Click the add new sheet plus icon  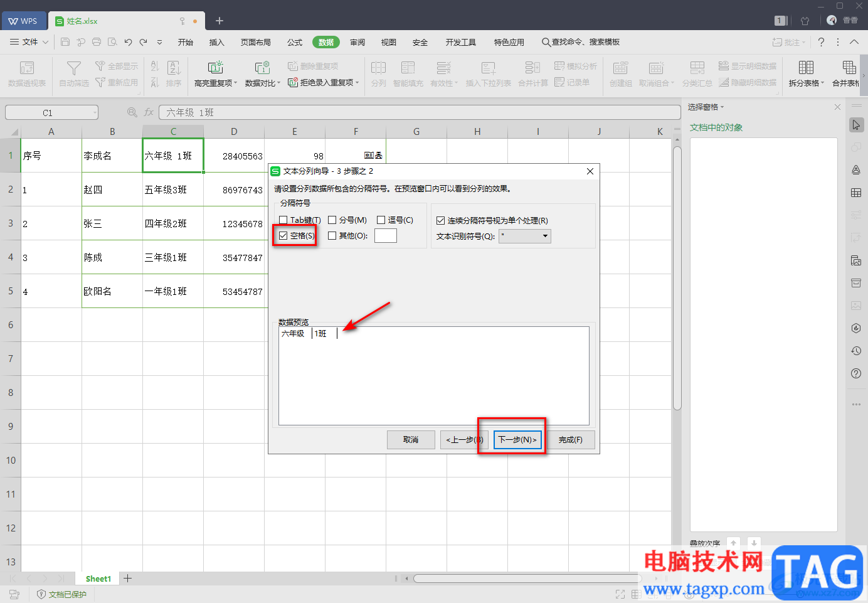click(x=128, y=579)
